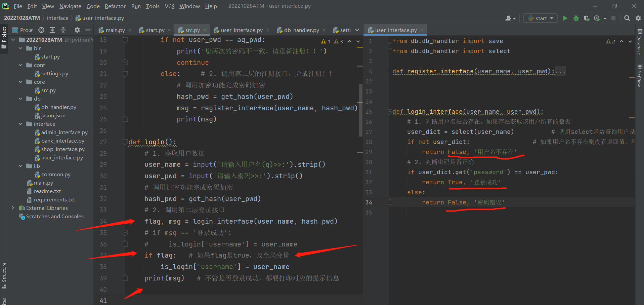Go to next highlighted error in left editor
This screenshot has width=644, height=305.
click(358, 41)
